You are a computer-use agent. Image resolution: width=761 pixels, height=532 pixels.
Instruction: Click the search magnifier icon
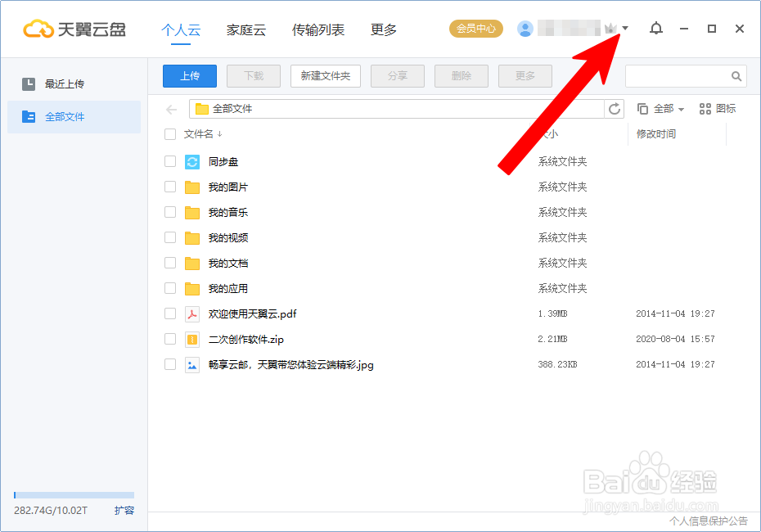tap(736, 76)
